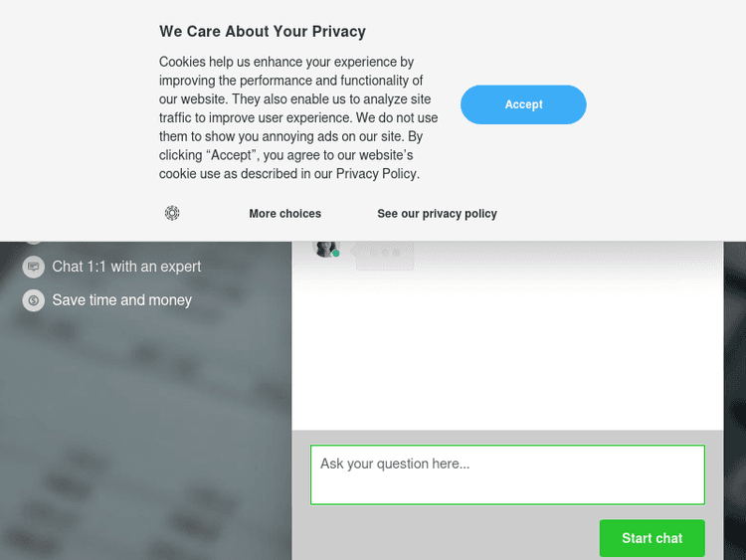This screenshot has width=746, height=560.
Task: Click the gray footer area left of Start chat
Action: pos(448,538)
